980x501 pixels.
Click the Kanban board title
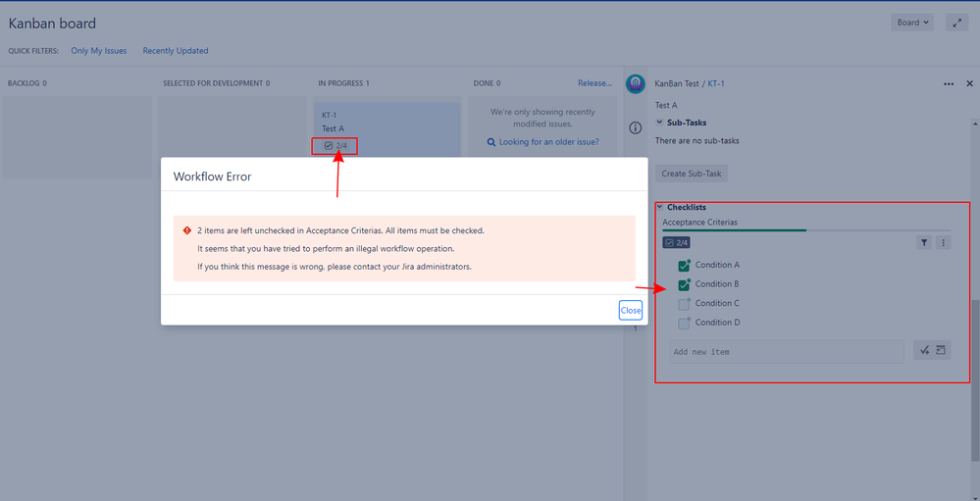click(52, 24)
